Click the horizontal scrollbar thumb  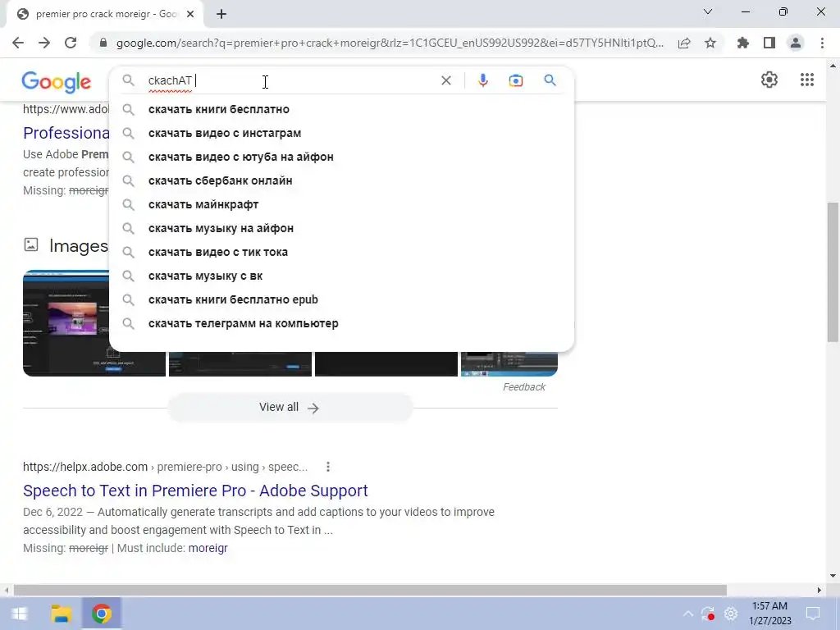pyautogui.click(x=370, y=591)
